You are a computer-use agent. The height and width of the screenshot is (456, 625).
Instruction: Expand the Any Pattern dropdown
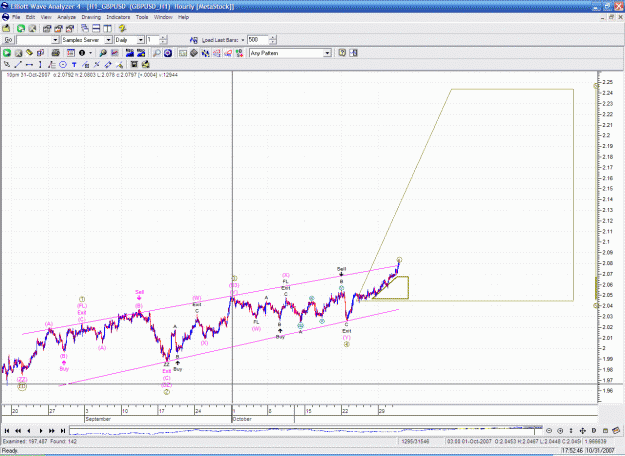[327, 53]
